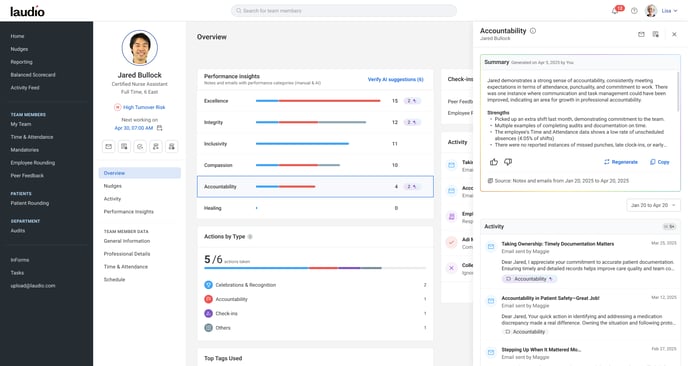Viewport: 688px width, 366px height.
Task: Open the notifications bell icon
Action: click(615, 11)
